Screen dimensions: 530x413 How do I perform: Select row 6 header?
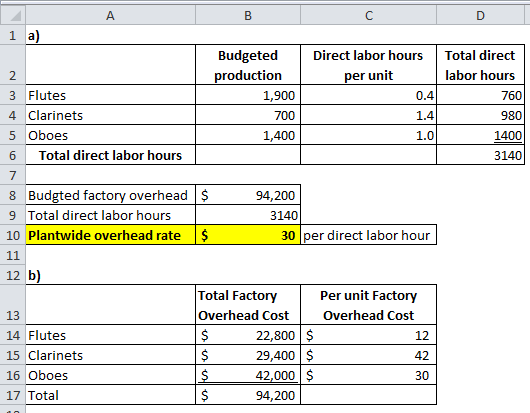pos(13,155)
